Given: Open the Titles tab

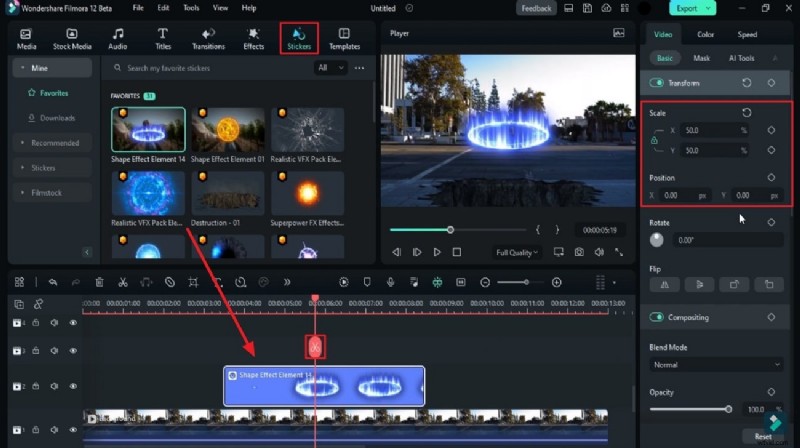Looking at the screenshot, I should pyautogui.click(x=163, y=39).
